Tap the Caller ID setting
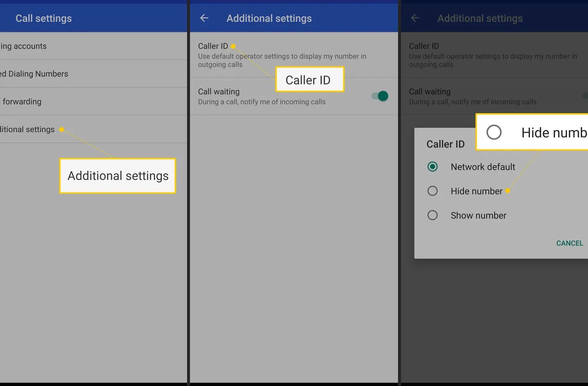 point(213,46)
